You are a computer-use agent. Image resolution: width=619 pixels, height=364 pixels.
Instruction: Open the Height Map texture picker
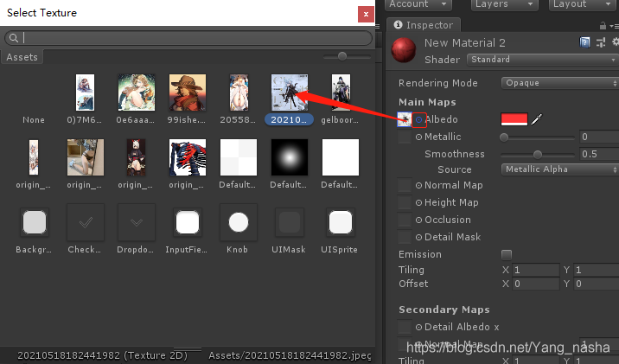pos(418,202)
